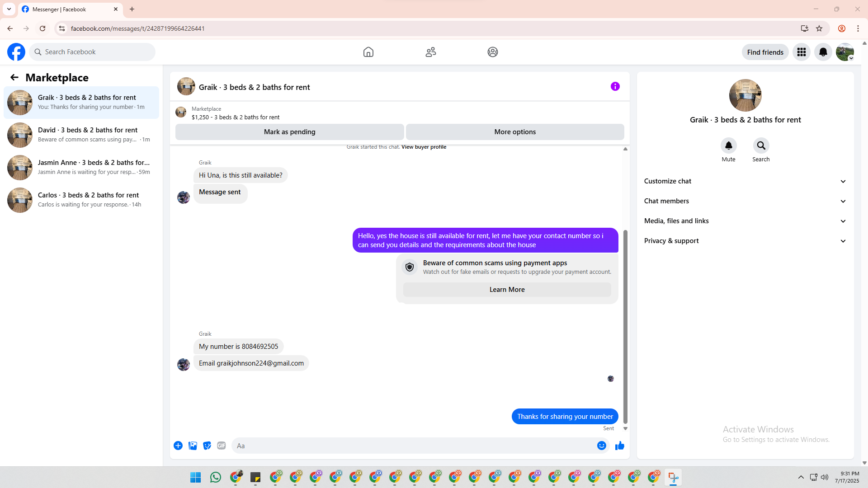Open the volume control in system tray
Viewport: 868px width, 488px height.
click(x=825, y=477)
